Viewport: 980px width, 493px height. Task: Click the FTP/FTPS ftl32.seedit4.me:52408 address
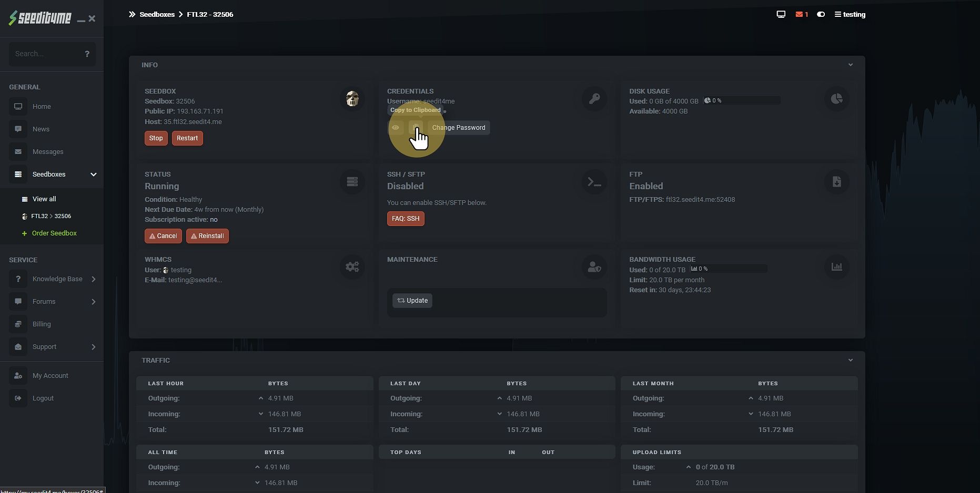700,199
